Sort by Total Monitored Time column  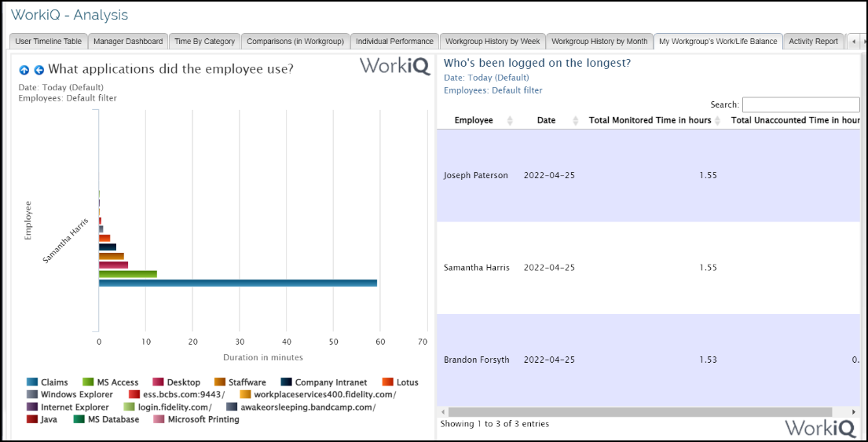(x=650, y=120)
